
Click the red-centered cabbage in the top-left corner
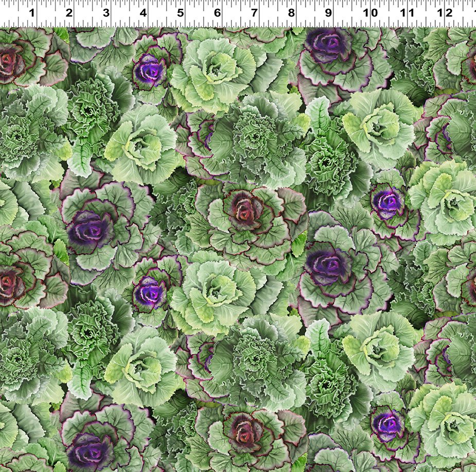(11, 62)
